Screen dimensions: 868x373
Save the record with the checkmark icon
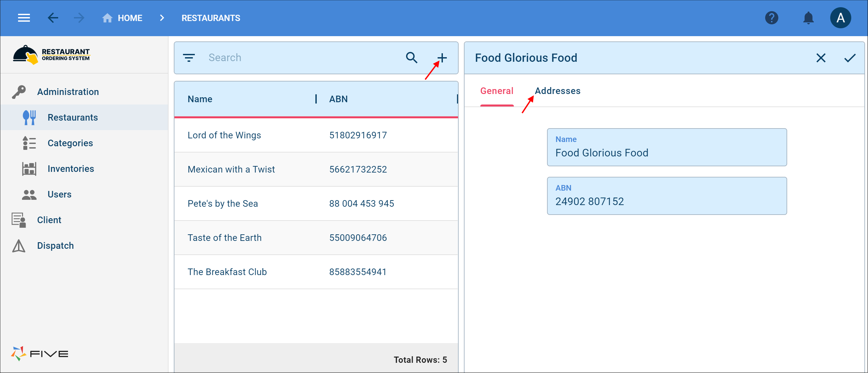click(x=850, y=58)
